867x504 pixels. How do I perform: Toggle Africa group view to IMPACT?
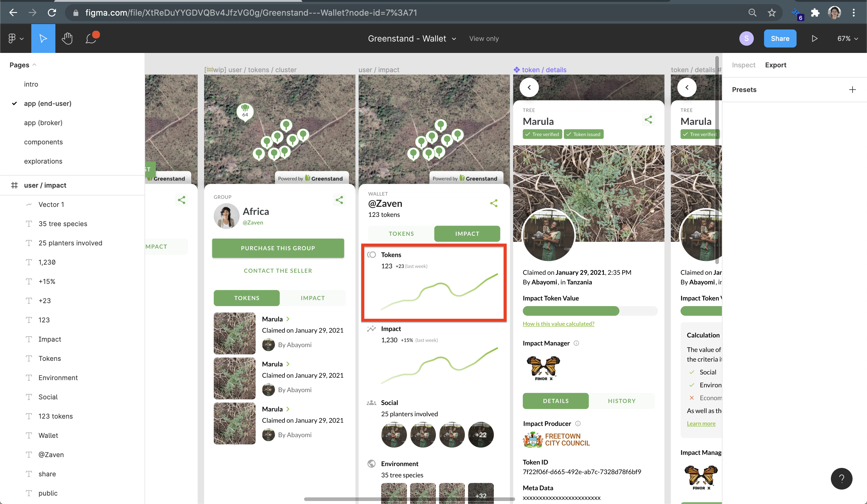[x=312, y=298]
